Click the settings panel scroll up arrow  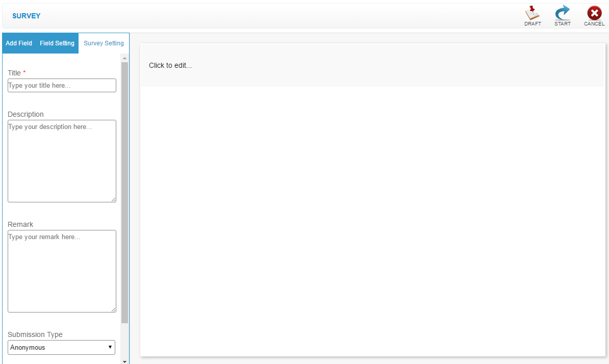click(x=124, y=58)
